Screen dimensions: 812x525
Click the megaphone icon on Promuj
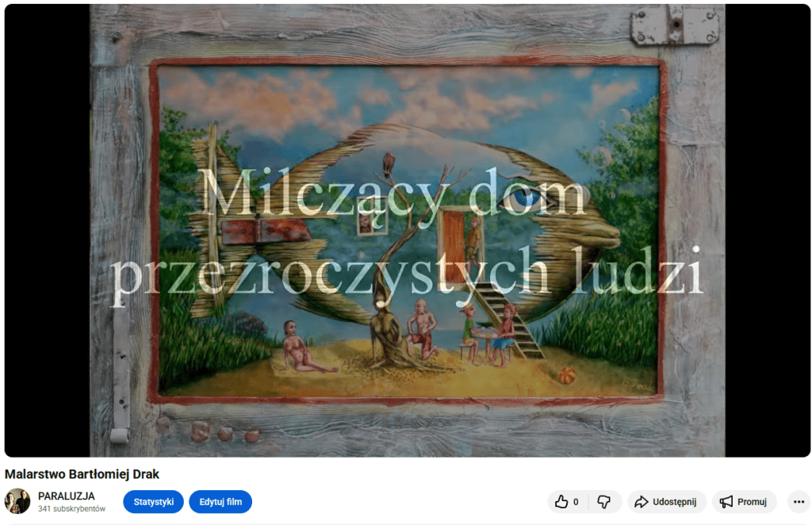click(x=726, y=501)
